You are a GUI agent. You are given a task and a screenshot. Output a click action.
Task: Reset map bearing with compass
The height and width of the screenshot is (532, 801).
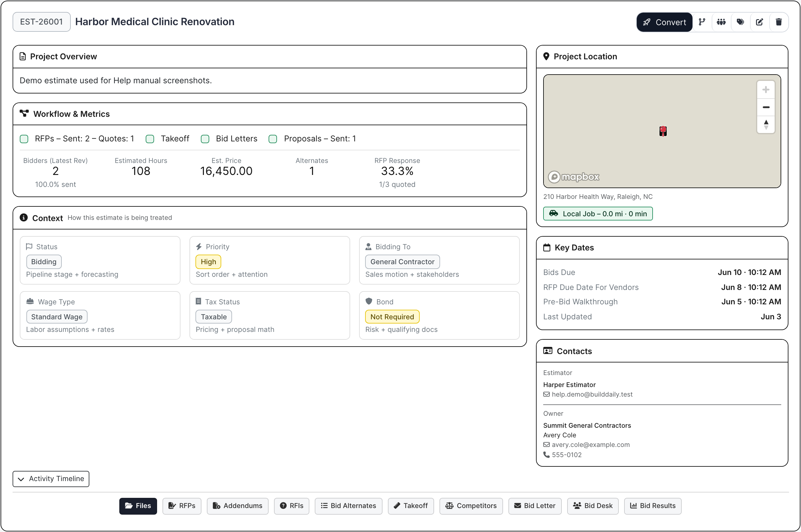click(x=766, y=125)
